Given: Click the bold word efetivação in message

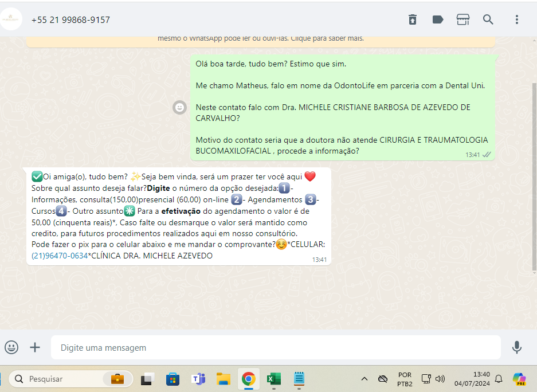Looking at the screenshot, I should (181, 211).
